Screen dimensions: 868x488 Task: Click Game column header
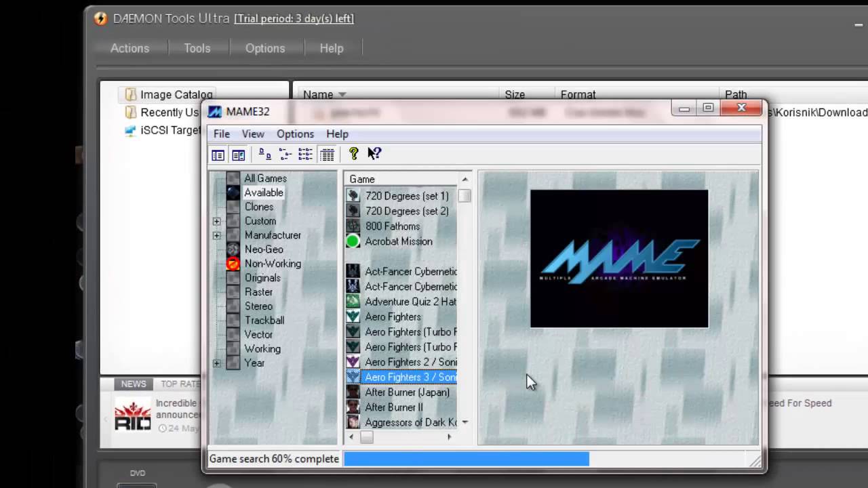point(401,180)
